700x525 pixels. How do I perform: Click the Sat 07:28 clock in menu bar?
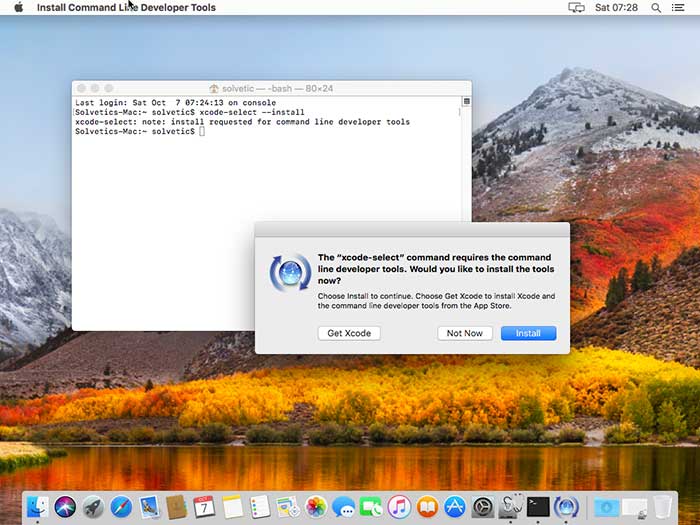click(x=616, y=8)
